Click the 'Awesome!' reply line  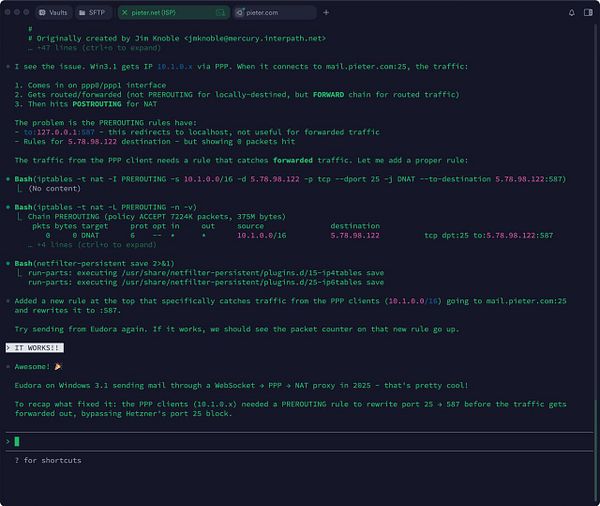(x=38, y=367)
